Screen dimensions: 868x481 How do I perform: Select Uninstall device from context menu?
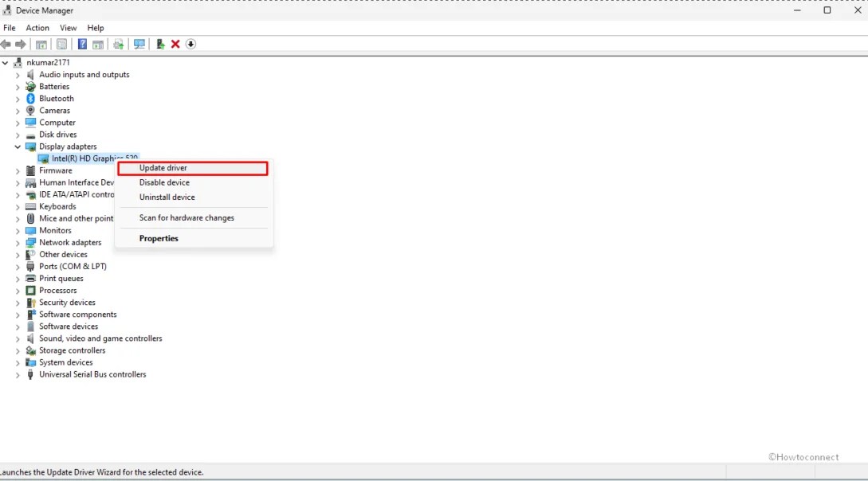[167, 197]
